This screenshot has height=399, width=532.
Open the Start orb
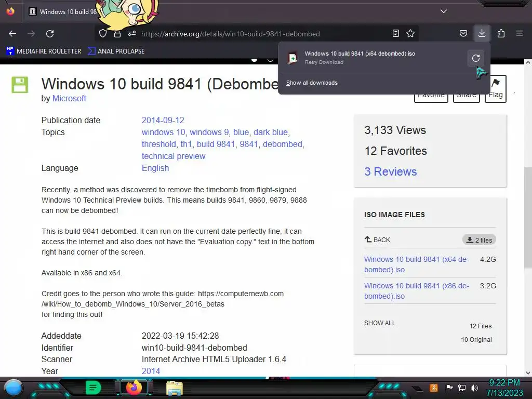tap(14, 388)
